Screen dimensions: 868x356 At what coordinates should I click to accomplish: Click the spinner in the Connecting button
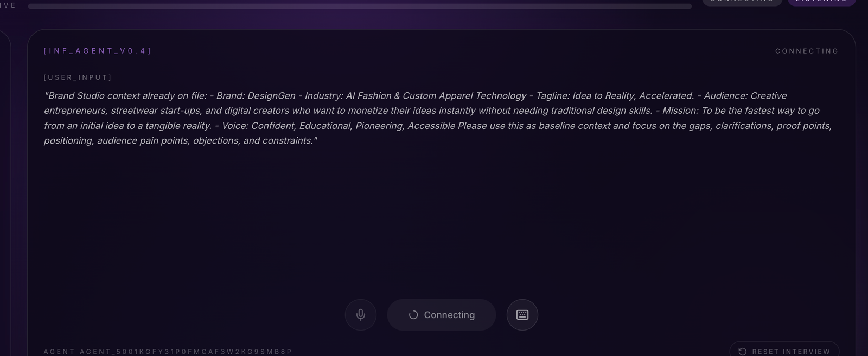point(413,315)
